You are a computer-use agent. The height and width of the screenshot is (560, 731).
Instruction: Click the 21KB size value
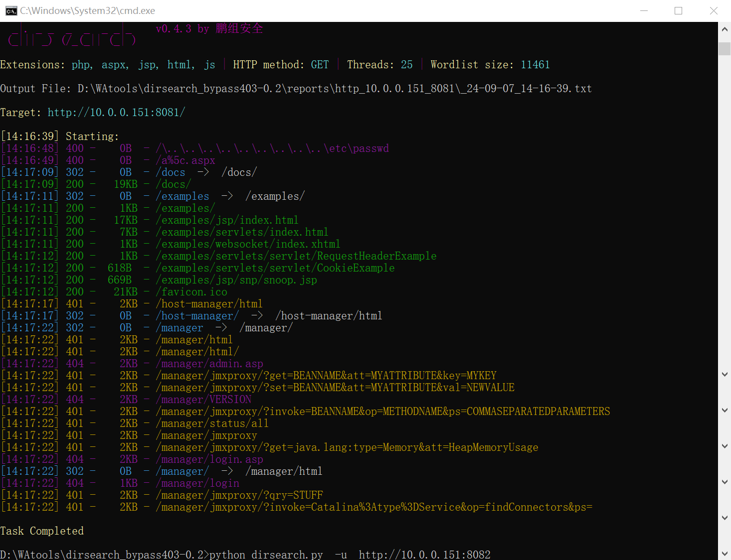[126, 292]
